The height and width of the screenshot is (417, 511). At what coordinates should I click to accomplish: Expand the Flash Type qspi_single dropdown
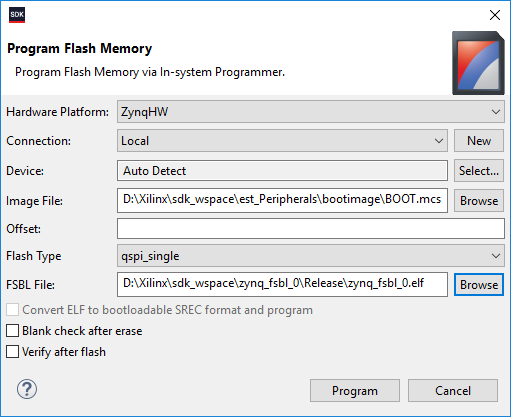click(311, 256)
